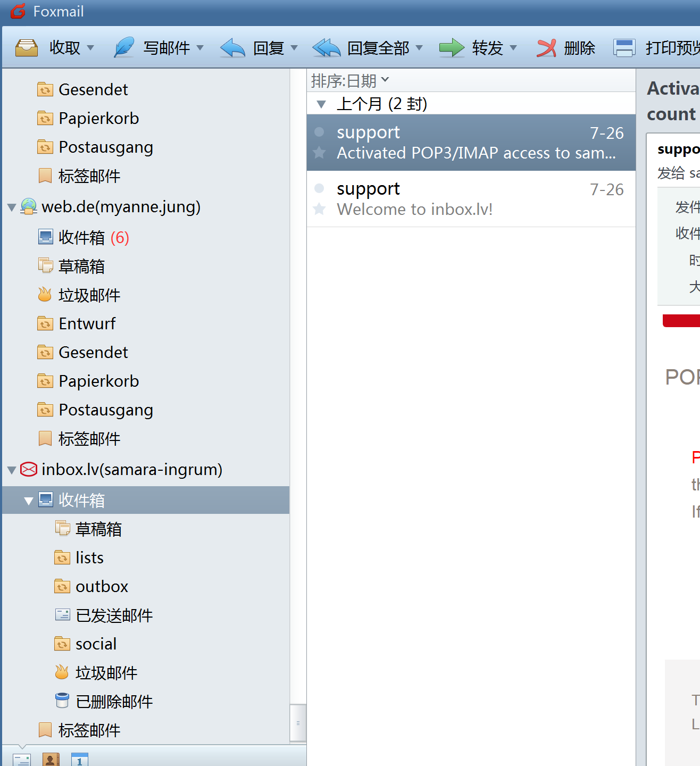Click the 删除 delete red X icon
Image resolution: width=700 pixels, height=766 pixels.
[x=546, y=48]
